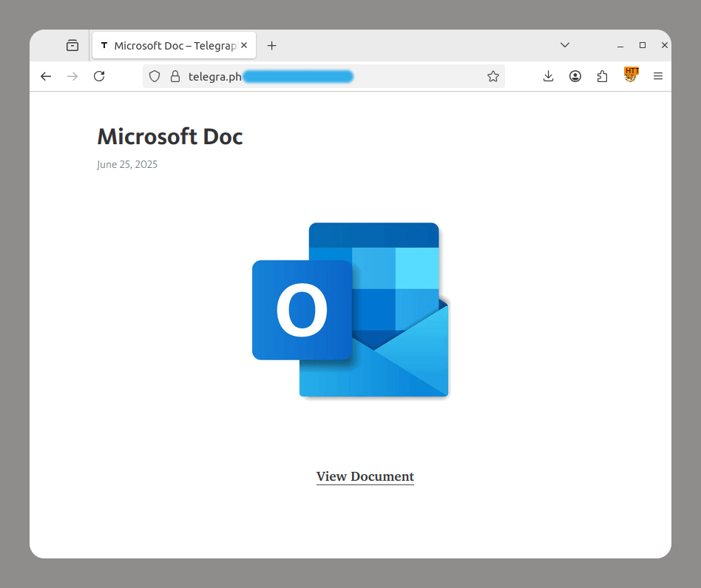Screen dimensions: 701x588
Task: Open the hamburger application menu
Action: point(658,76)
